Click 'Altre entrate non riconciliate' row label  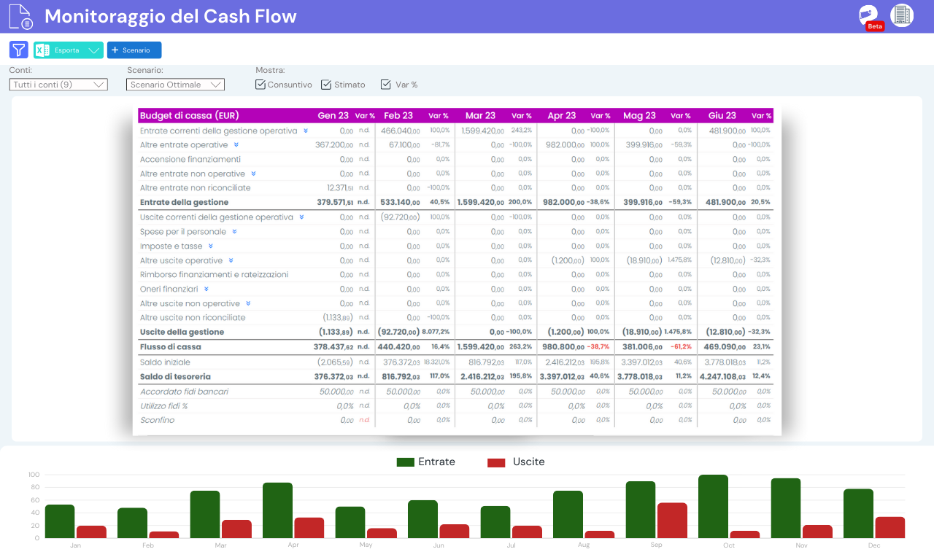coord(195,188)
